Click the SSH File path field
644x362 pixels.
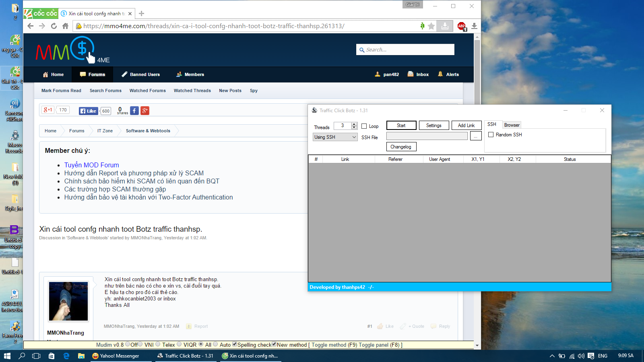click(x=427, y=136)
